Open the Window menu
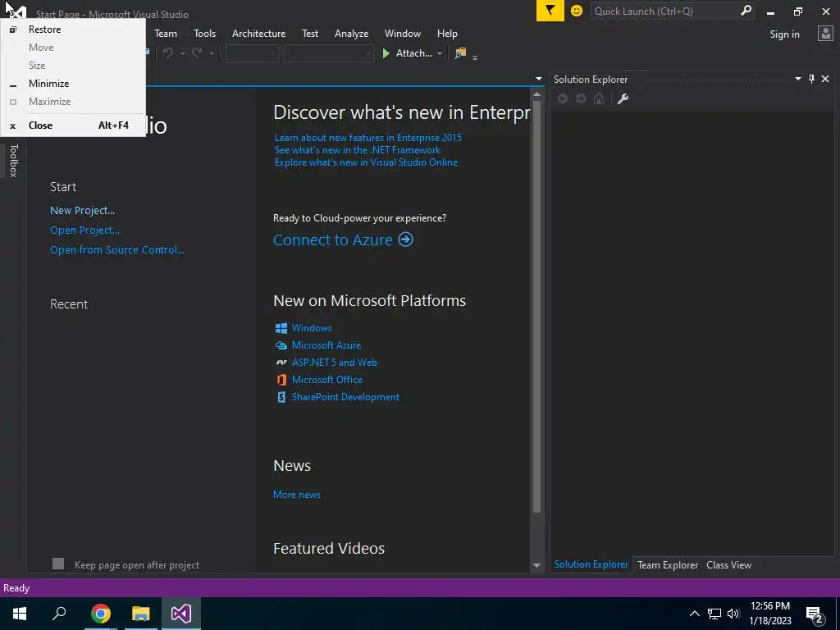Viewport: 840px width, 630px height. pos(402,33)
